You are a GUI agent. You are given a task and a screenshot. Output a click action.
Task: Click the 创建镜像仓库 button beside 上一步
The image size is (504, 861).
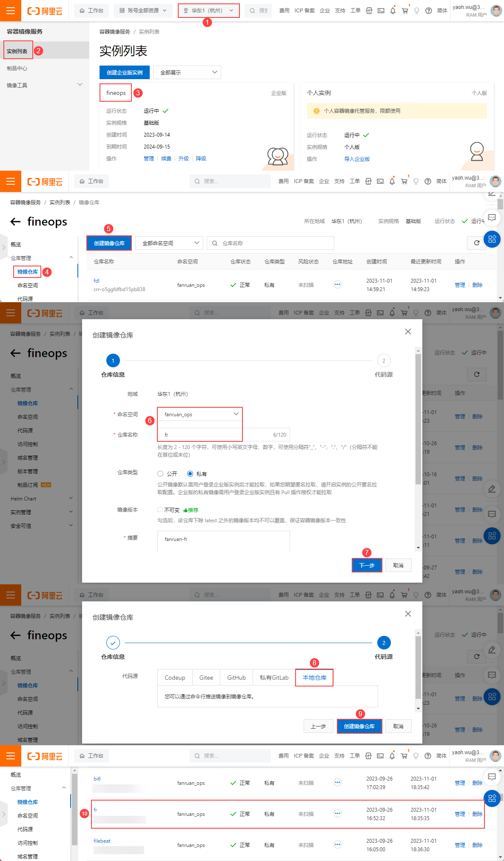(x=359, y=726)
